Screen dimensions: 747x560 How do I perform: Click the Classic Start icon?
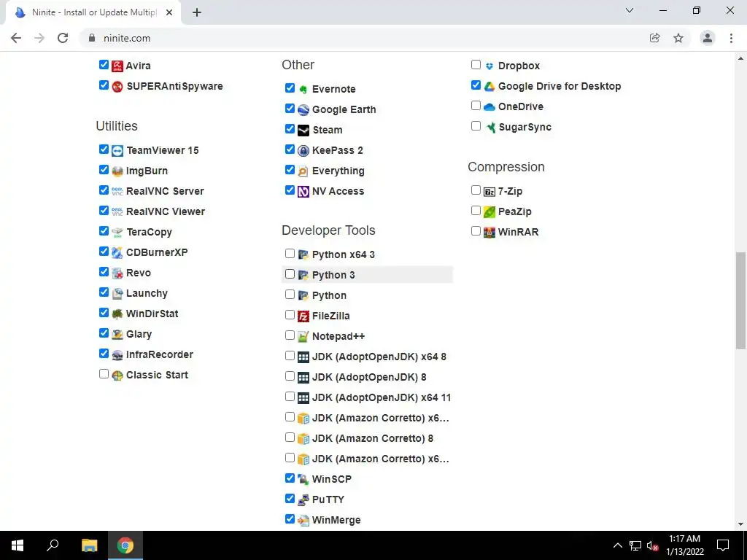117,376
